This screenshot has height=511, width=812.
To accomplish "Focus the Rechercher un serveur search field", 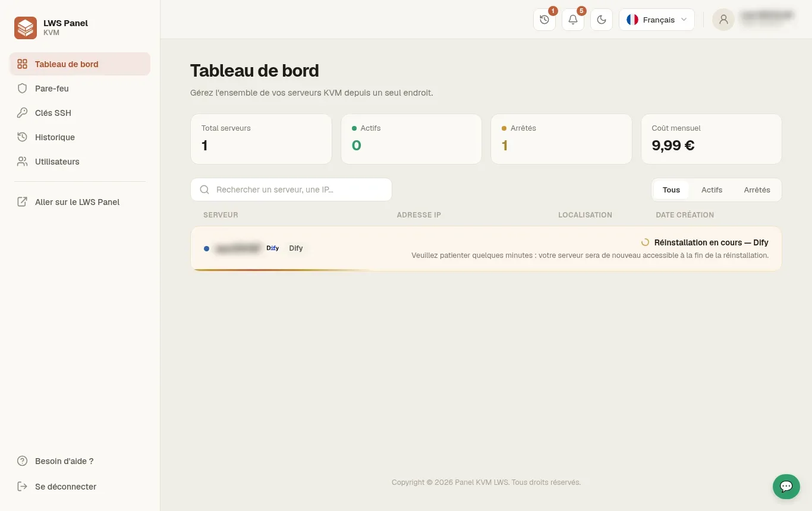I will coord(291,190).
